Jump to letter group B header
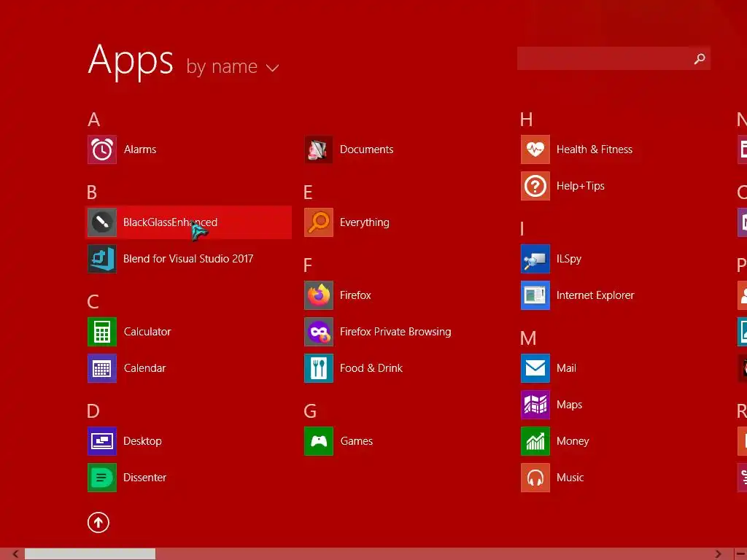 (92, 192)
